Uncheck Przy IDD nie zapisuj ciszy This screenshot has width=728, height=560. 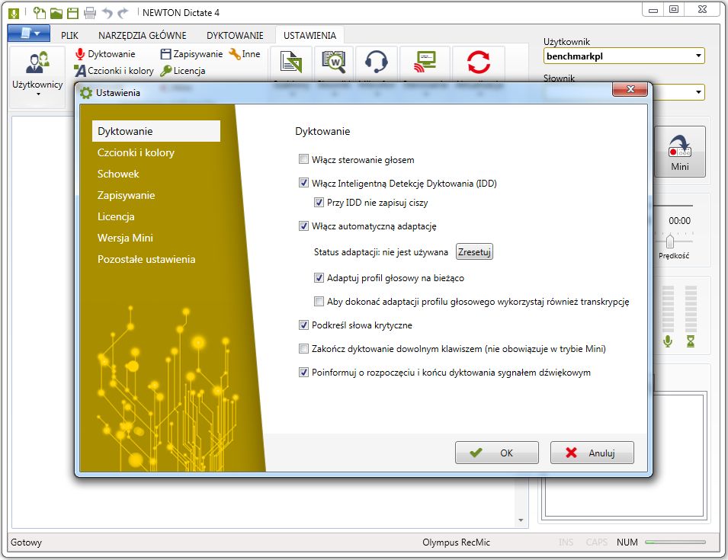(319, 203)
